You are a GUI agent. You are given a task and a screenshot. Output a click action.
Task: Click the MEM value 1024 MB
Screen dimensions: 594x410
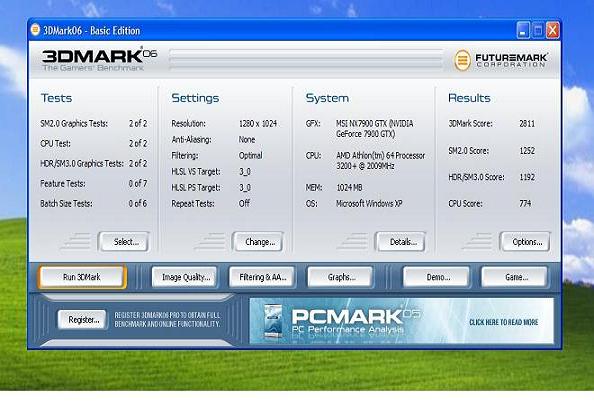pos(349,188)
